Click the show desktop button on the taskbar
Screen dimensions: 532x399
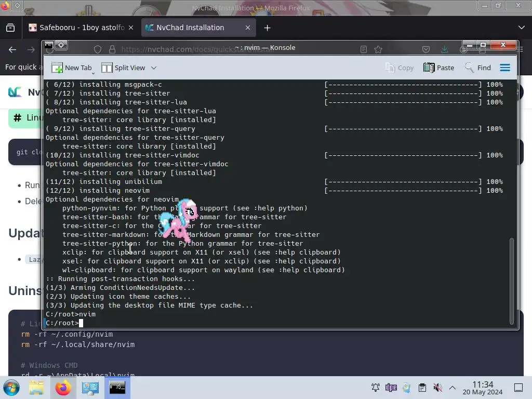pyautogui.click(x=518, y=388)
